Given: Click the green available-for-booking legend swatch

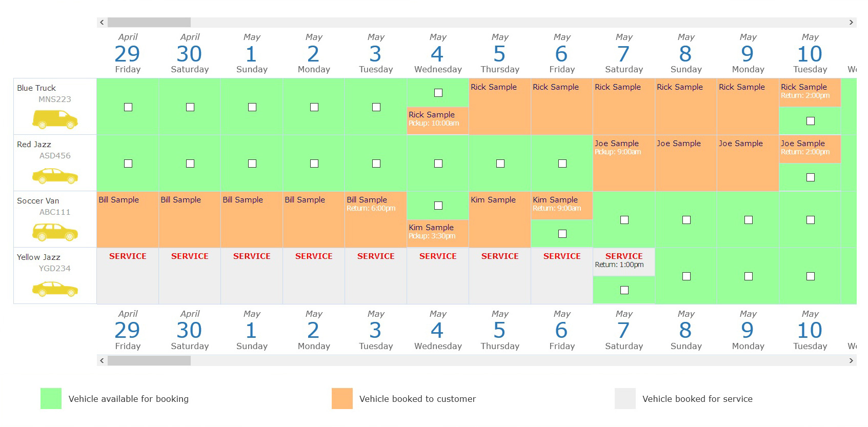Looking at the screenshot, I should click(51, 399).
